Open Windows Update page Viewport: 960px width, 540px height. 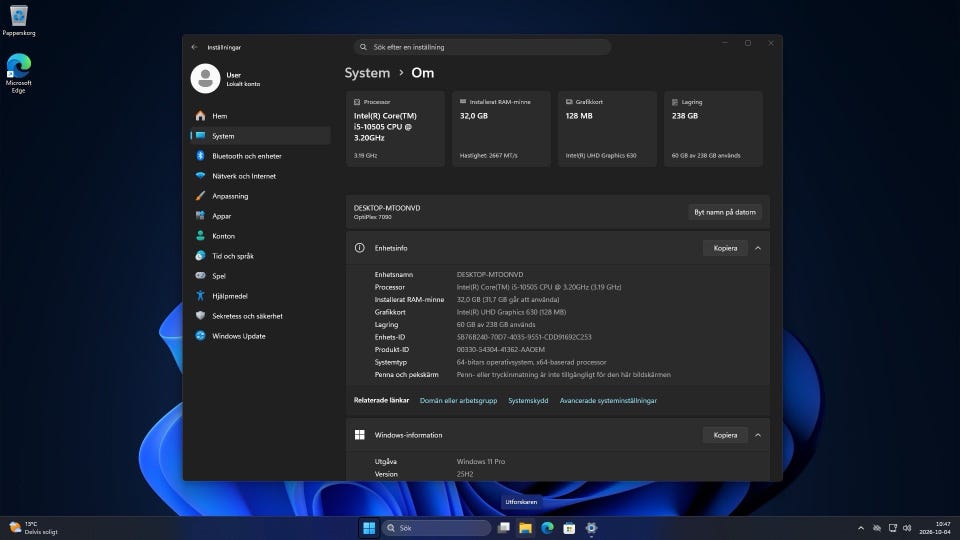(x=260, y=336)
